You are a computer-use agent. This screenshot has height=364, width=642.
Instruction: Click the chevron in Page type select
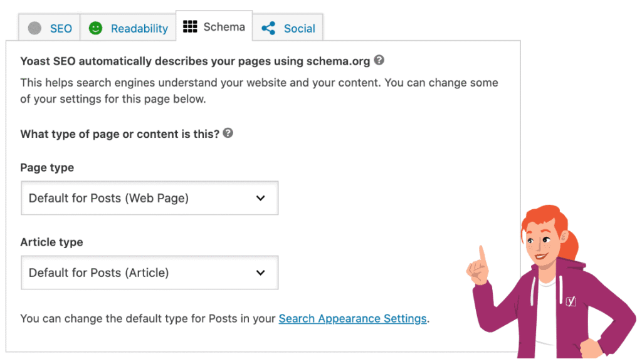(x=261, y=198)
